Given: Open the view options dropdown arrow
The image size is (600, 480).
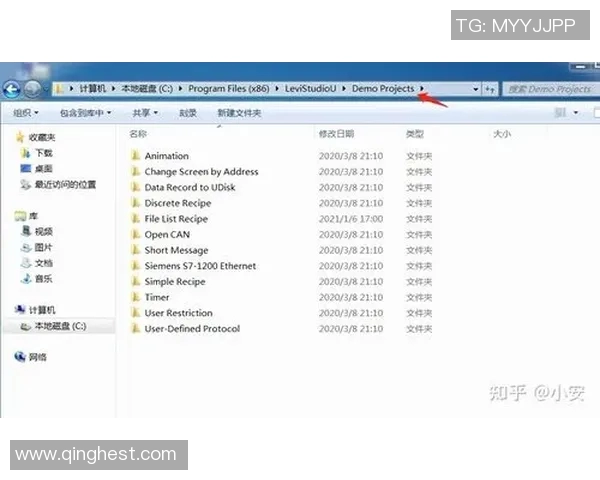Looking at the screenshot, I should 576,113.
